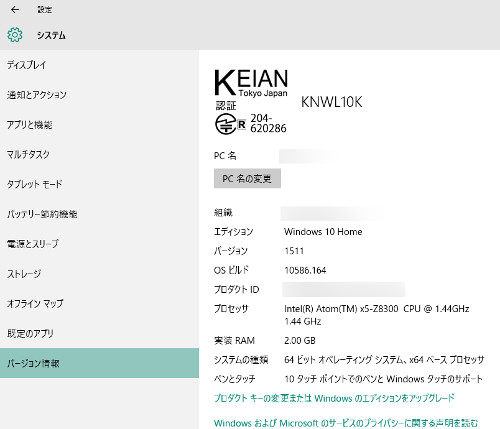Click the 設定 window title text
This screenshot has width=500, height=429.
[x=44, y=10]
